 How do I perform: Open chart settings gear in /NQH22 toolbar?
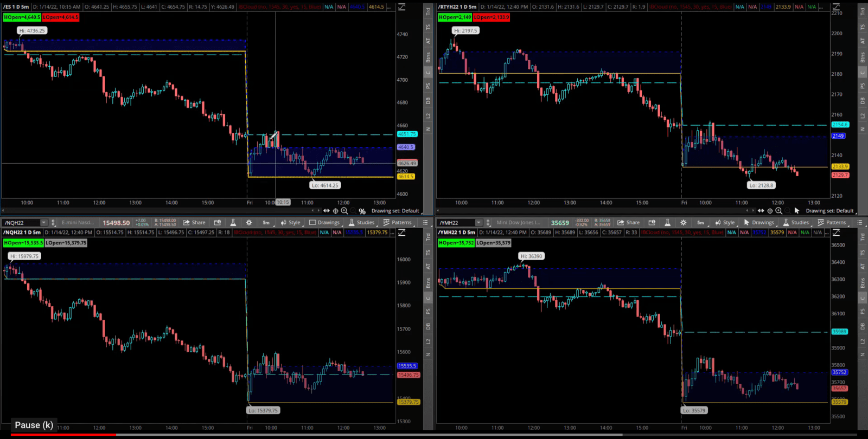click(x=249, y=223)
